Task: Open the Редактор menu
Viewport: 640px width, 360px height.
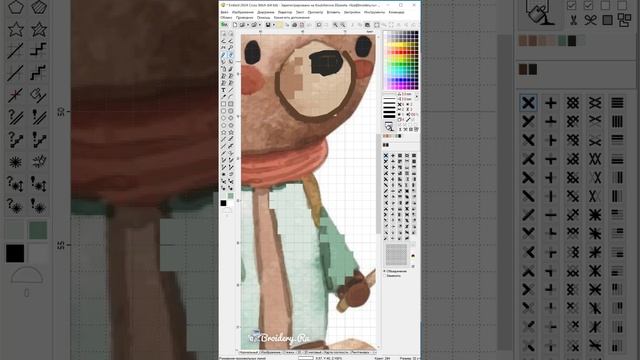Action: pyautogui.click(x=285, y=12)
